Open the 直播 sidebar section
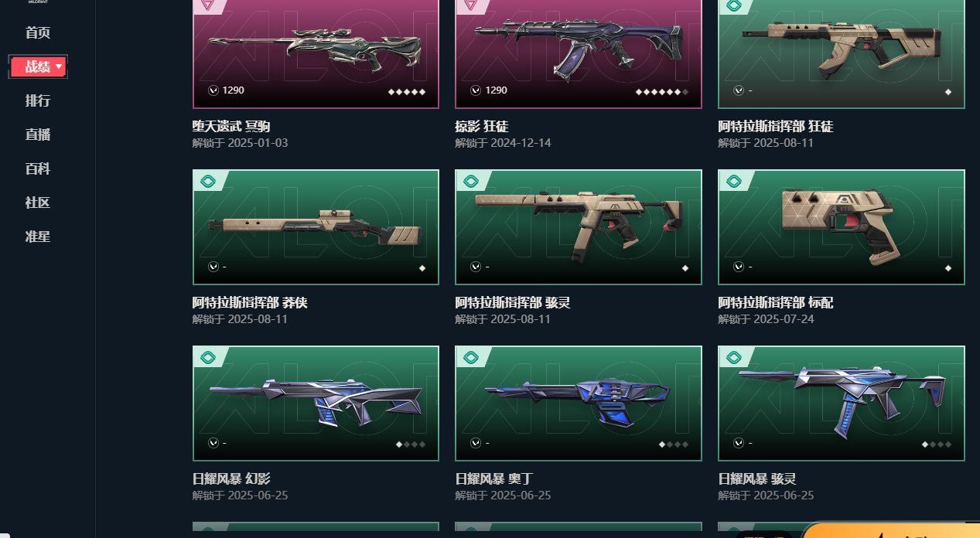This screenshot has width=980, height=538. [38, 134]
